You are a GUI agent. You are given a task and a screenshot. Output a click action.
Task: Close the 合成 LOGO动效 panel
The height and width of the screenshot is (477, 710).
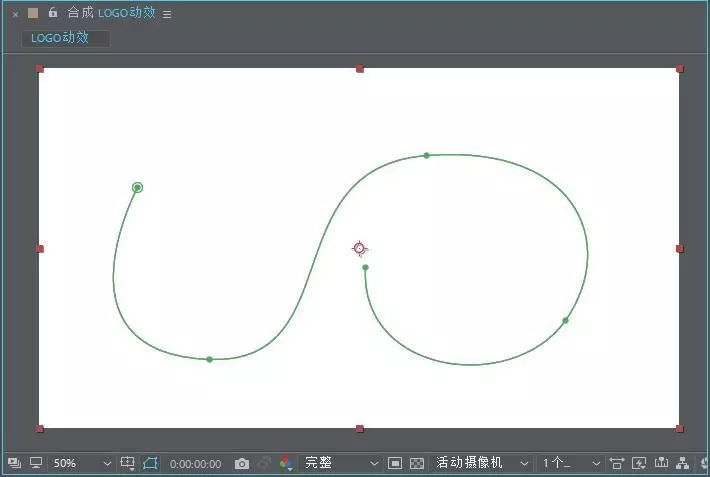15,14
